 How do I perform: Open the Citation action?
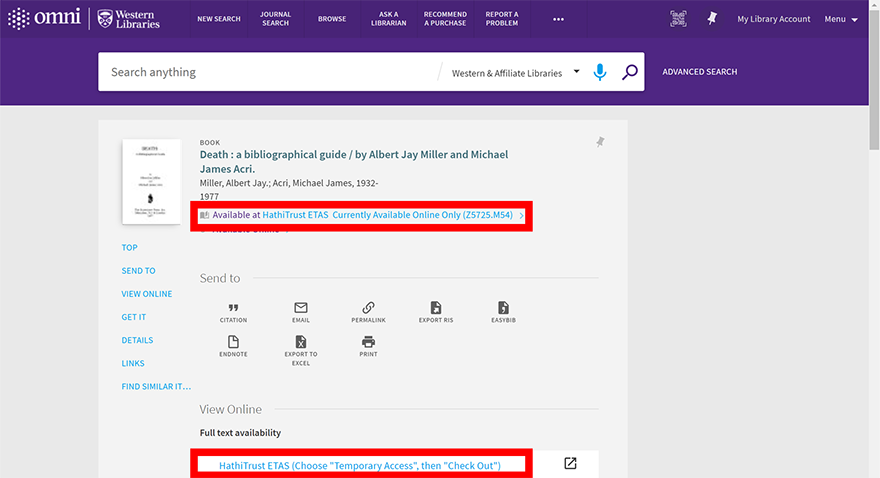pyautogui.click(x=233, y=312)
